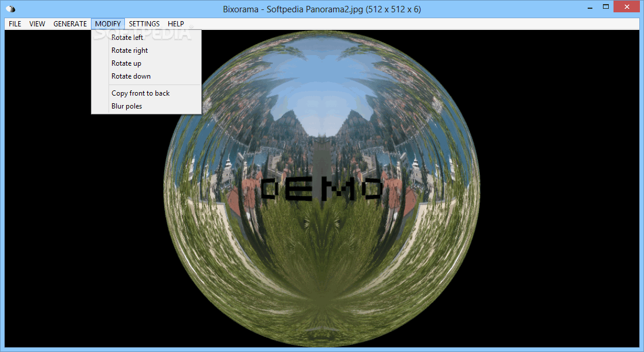Open the FILE menu
644x352 pixels.
[x=15, y=24]
